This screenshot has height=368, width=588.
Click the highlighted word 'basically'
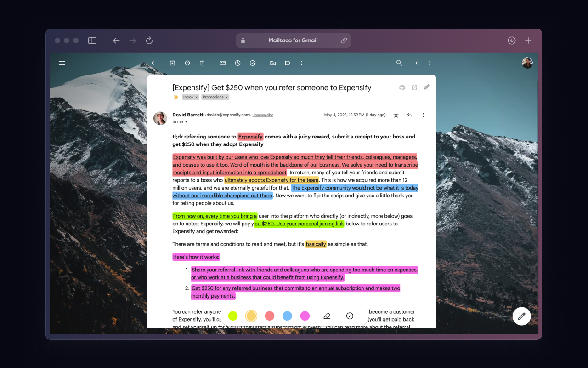click(316, 244)
